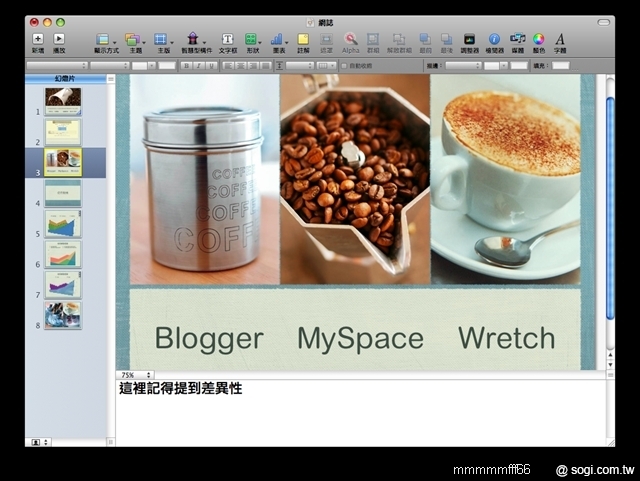Toggle the auto-shrink (自動收縮) checkbox

(x=345, y=66)
